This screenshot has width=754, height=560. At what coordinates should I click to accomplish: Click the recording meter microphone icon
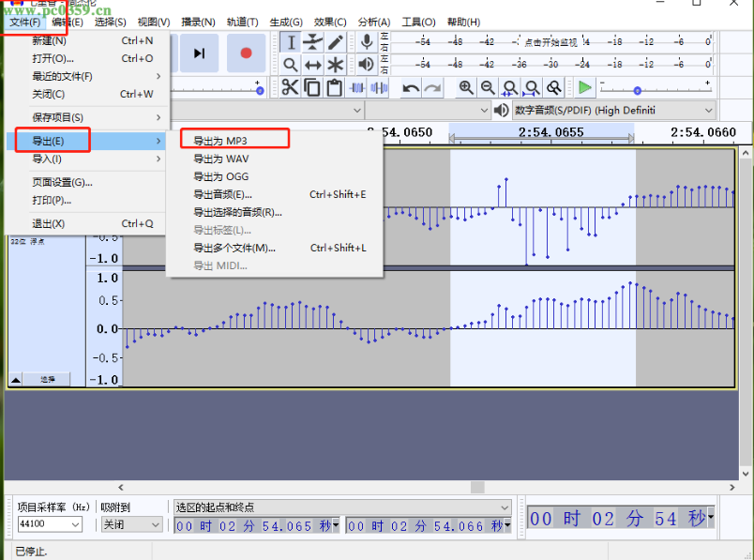(x=367, y=42)
